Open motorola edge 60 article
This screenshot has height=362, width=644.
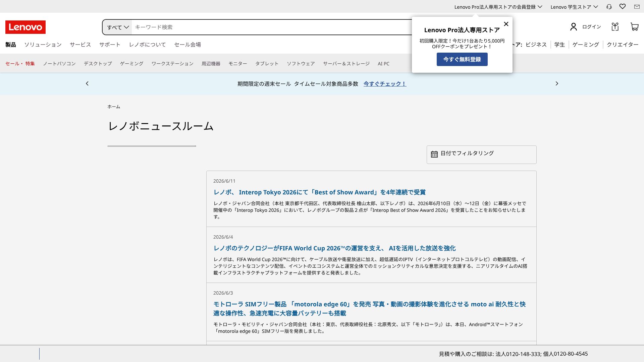pyautogui.click(x=370, y=309)
